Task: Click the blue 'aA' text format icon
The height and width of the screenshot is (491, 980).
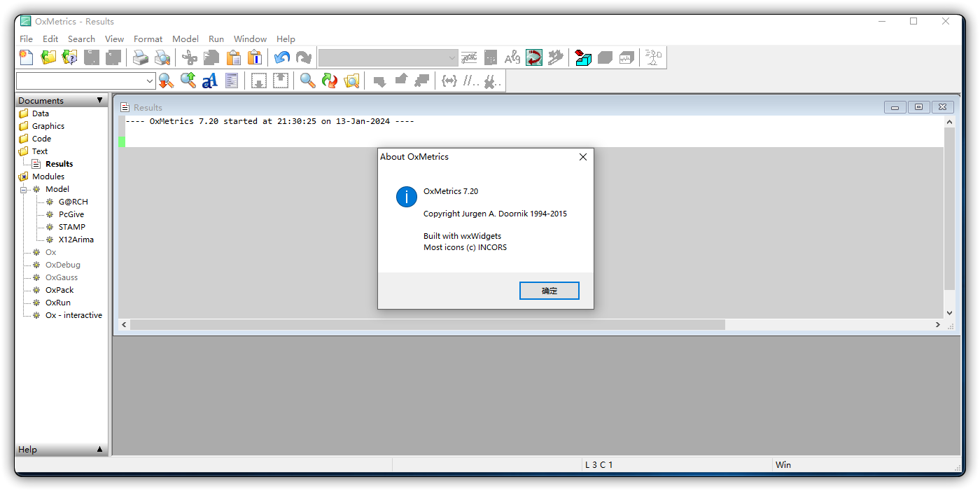Action: pos(210,81)
